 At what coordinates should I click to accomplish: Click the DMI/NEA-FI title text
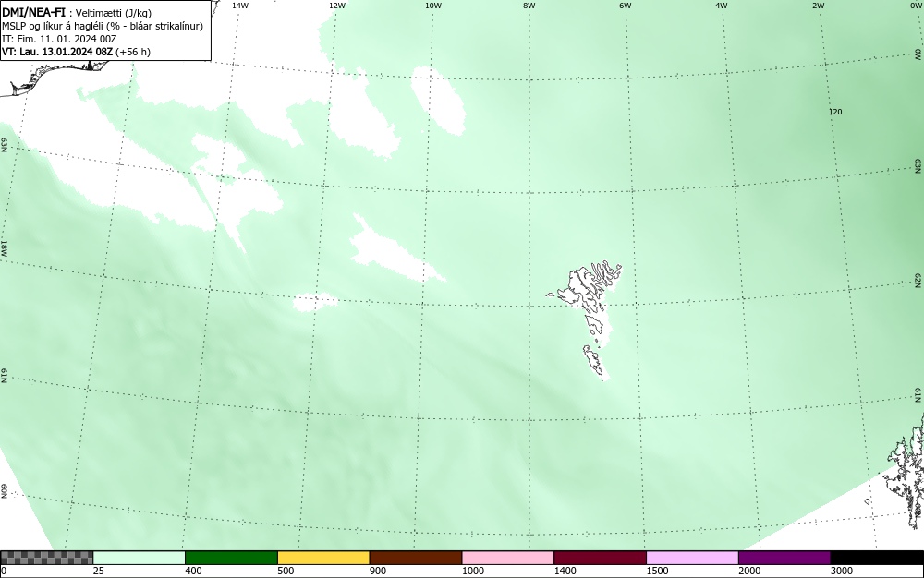[33, 13]
